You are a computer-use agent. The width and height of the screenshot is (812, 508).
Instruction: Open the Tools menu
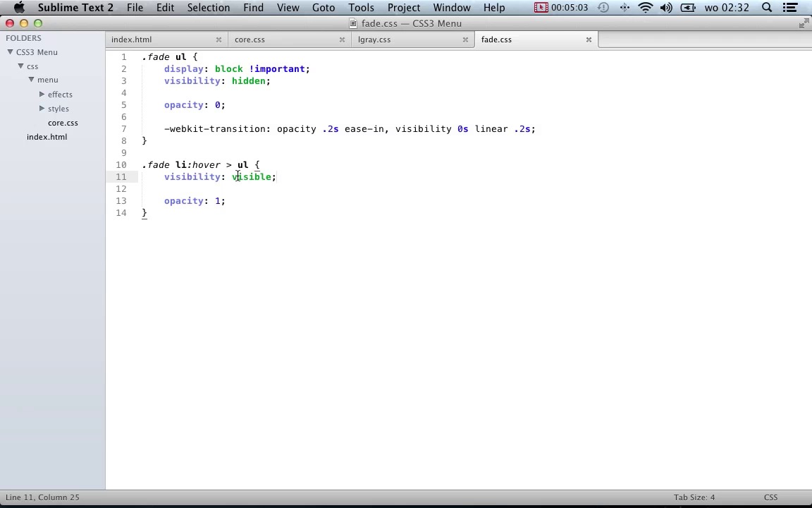[361, 7]
